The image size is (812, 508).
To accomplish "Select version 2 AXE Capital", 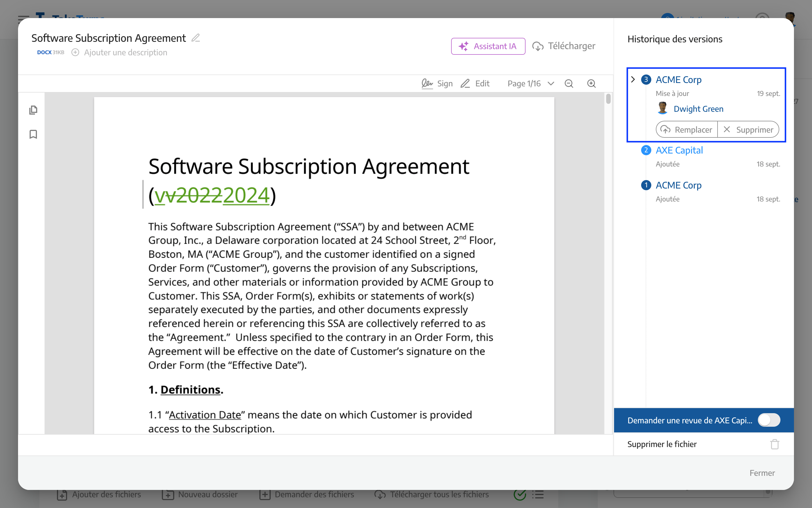I will click(679, 150).
